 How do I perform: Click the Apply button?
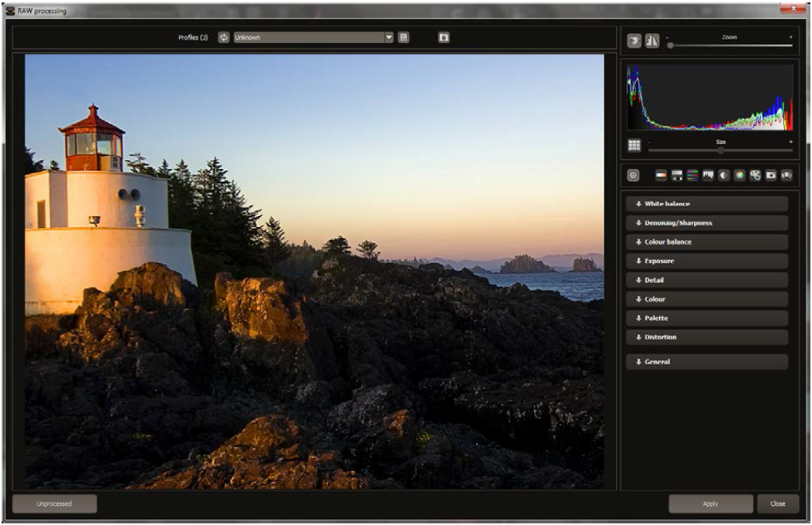pyautogui.click(x=710, y=503)
